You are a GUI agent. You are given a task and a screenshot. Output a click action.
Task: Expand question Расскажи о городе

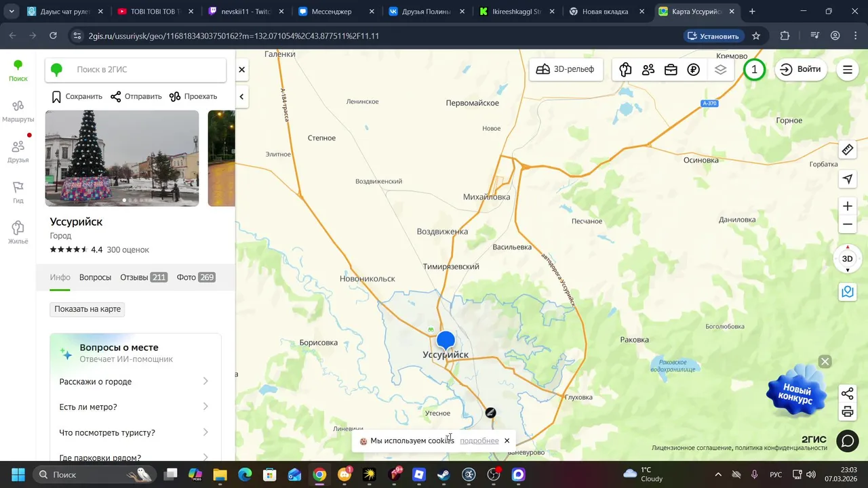(135, 382)
